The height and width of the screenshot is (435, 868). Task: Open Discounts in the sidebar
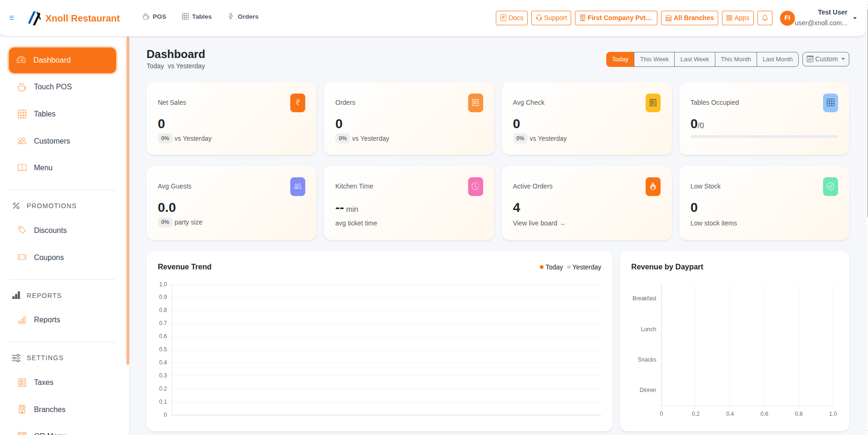[x=62, y=231]
